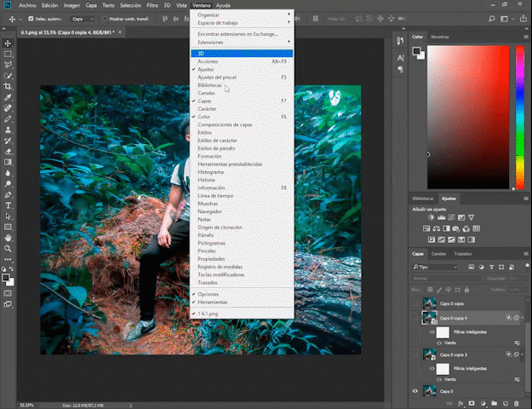The image size is (532, 409).
Task: Toggle visibility of Capa 0 layer
Action: coord(415,391)
